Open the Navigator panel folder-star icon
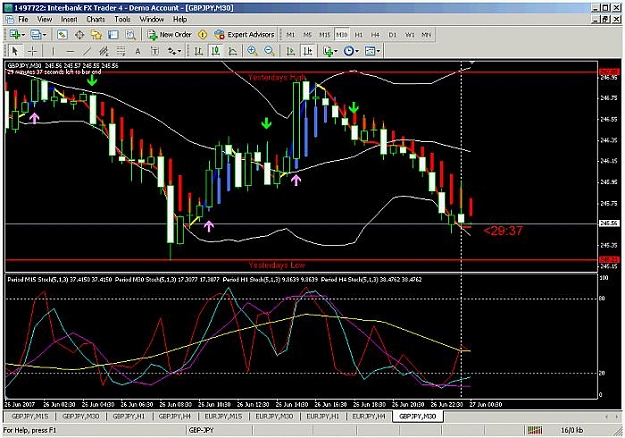 (x=96, y=35)
